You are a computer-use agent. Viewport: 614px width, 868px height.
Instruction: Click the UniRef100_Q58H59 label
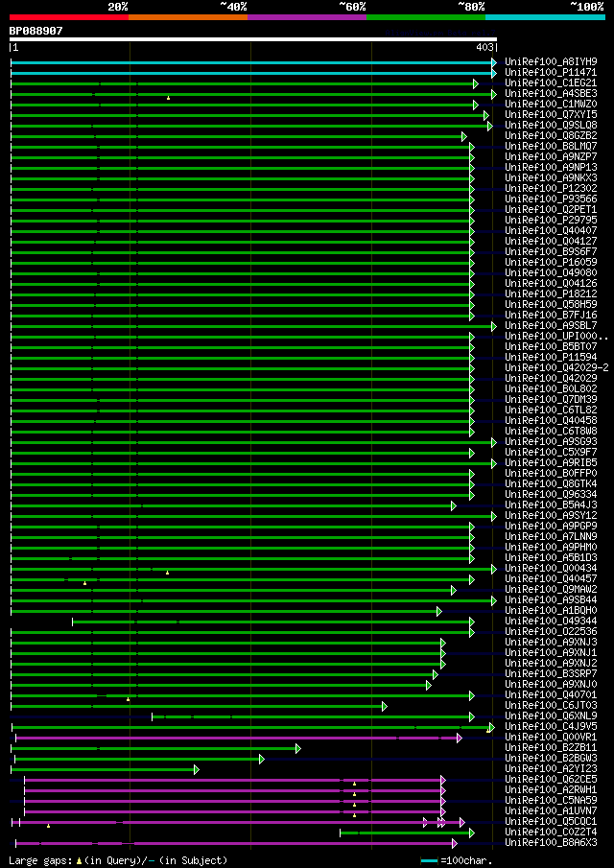[551, 305]
